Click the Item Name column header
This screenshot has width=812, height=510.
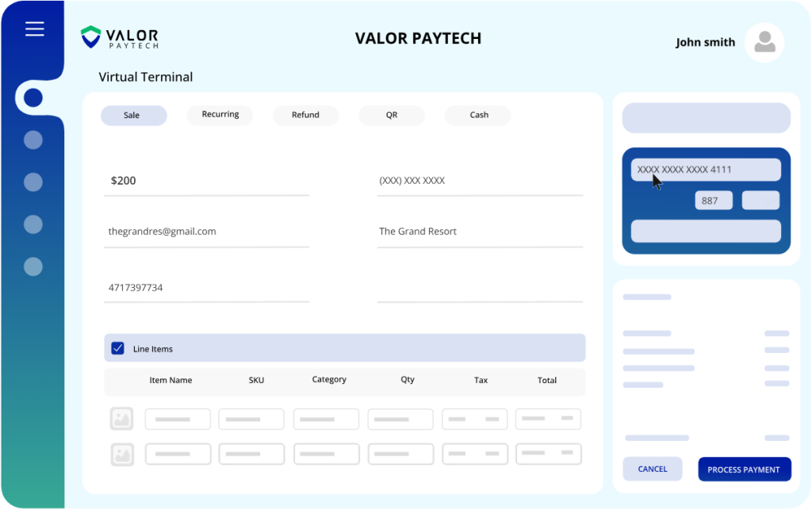point(171,380)
